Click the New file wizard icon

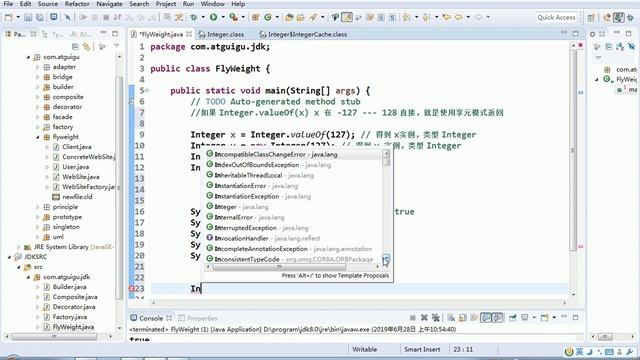point(9,17)
